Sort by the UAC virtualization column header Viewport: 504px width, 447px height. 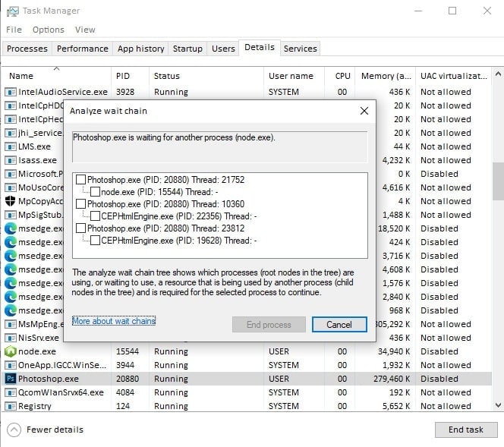(453, 76)
